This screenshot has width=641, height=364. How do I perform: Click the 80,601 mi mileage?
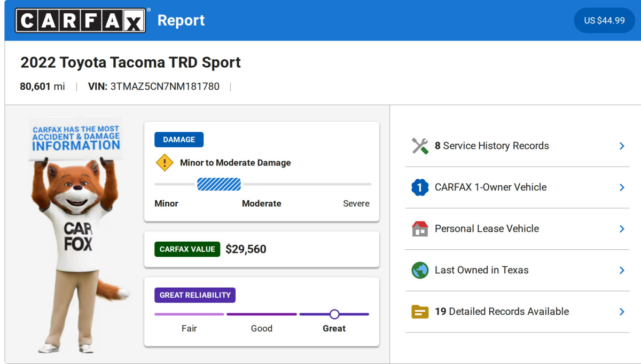pos(42,86)
